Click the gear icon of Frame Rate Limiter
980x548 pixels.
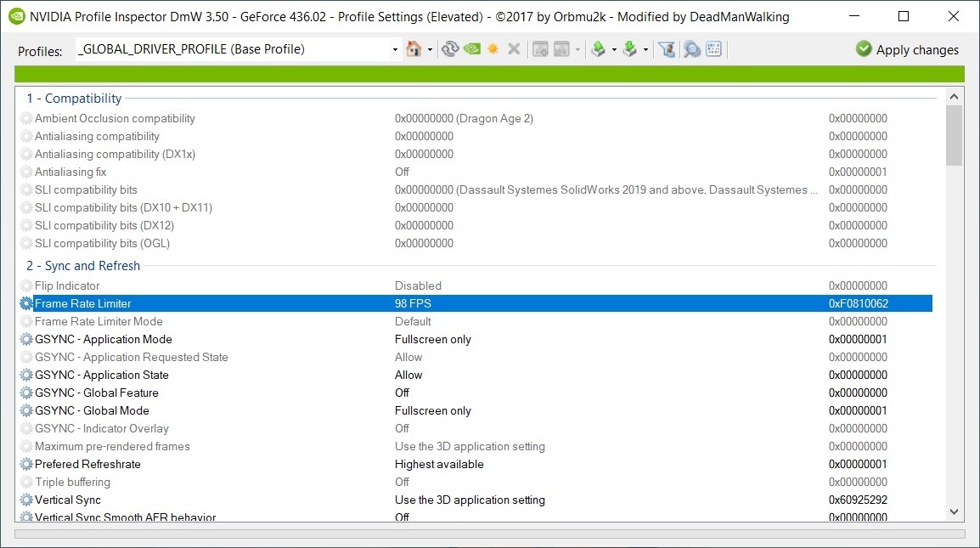pyautogui.click(x=26, y=303)
